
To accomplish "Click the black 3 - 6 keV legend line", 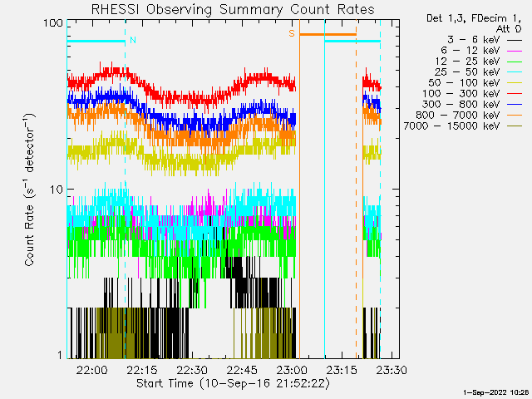I will [515, 41].
